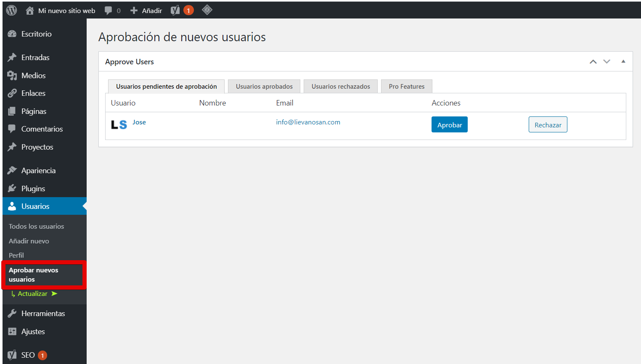
Task: Click the Proyectos pin icon
Action: click(12, 147)
